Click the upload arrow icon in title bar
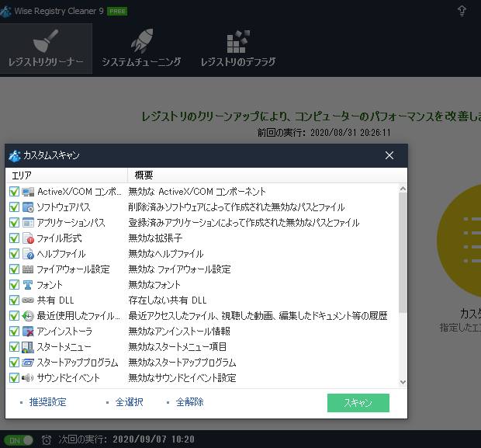Image resolution: width=481 pixels, height=448 pixels. tap(462, 11)
